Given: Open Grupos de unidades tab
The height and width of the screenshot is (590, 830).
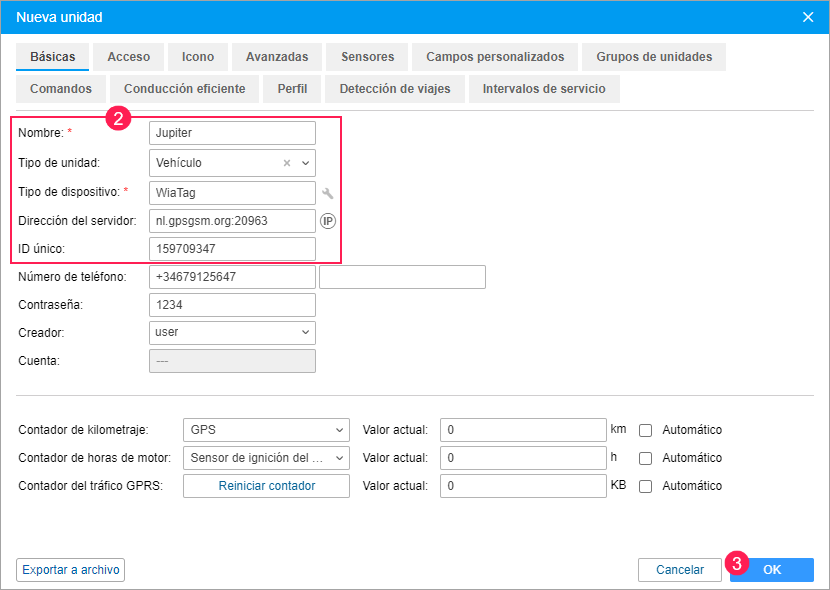Looking at the screenshot, I should [x=654, y=57].
